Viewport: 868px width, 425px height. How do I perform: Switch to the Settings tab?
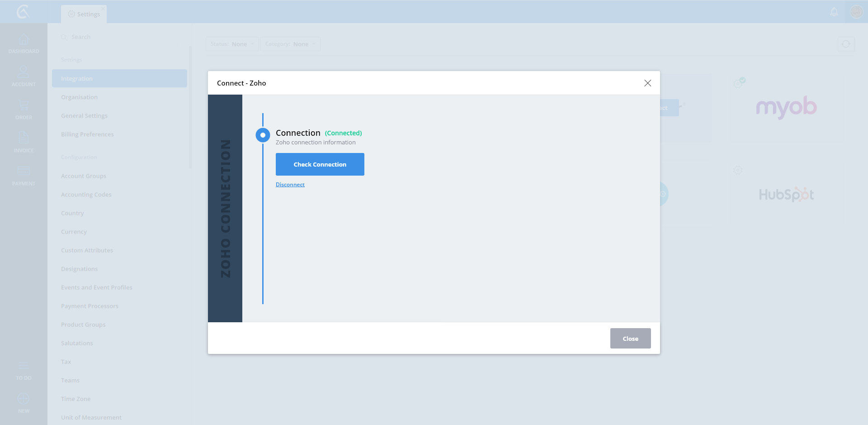click(84, 14)
